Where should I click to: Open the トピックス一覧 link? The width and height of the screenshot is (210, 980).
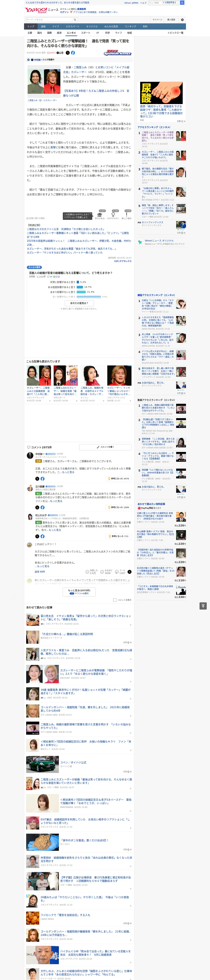176,33
